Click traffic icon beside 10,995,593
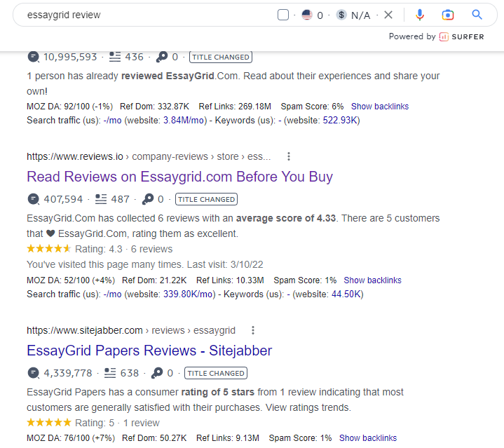This screenshot has width=504, height=448. pyautogui.click(x=34, y=57)
